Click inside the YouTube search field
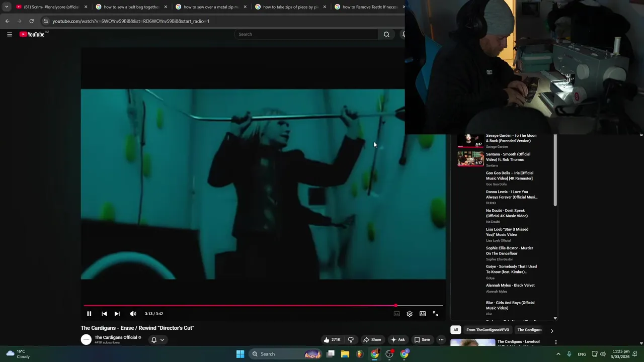Viewport: 644px width, 362px height. (x=306, y=34)
